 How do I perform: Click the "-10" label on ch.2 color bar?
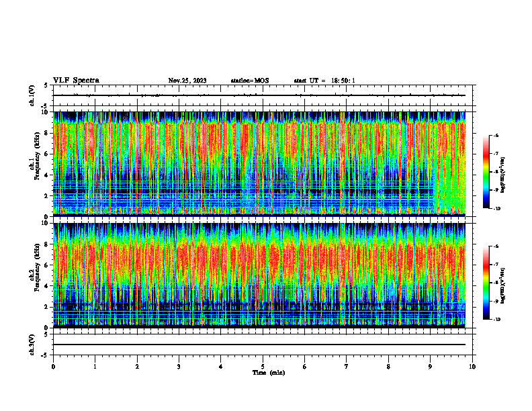pyautogui.click(x=496, y=320)
